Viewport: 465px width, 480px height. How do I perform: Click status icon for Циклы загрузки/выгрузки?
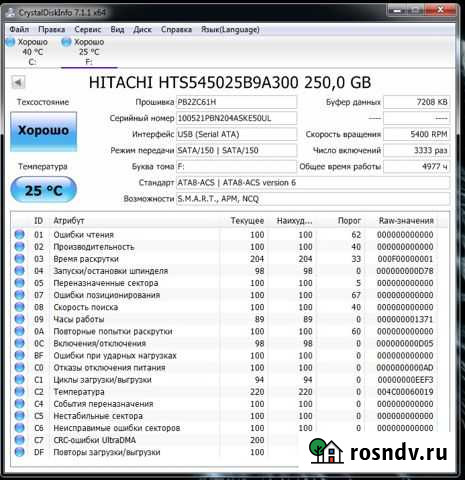coord(20,380)
